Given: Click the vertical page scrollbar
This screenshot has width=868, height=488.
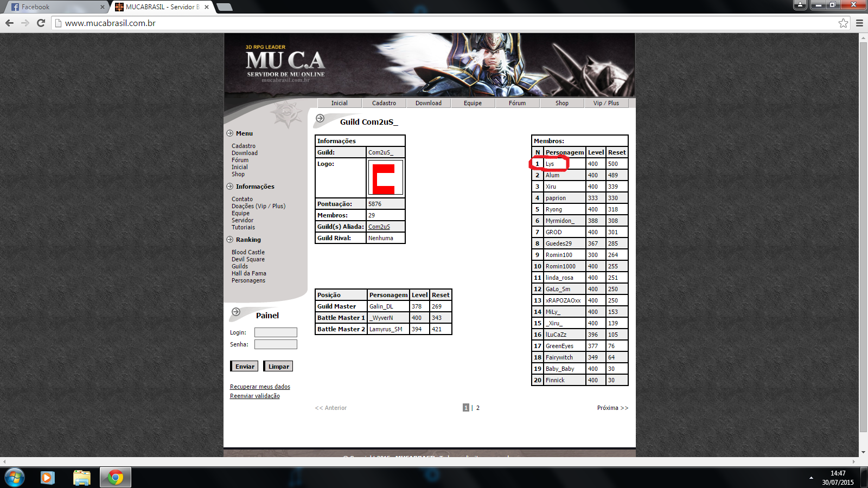Looking at the screenshot, I should (x=863, y=239).
